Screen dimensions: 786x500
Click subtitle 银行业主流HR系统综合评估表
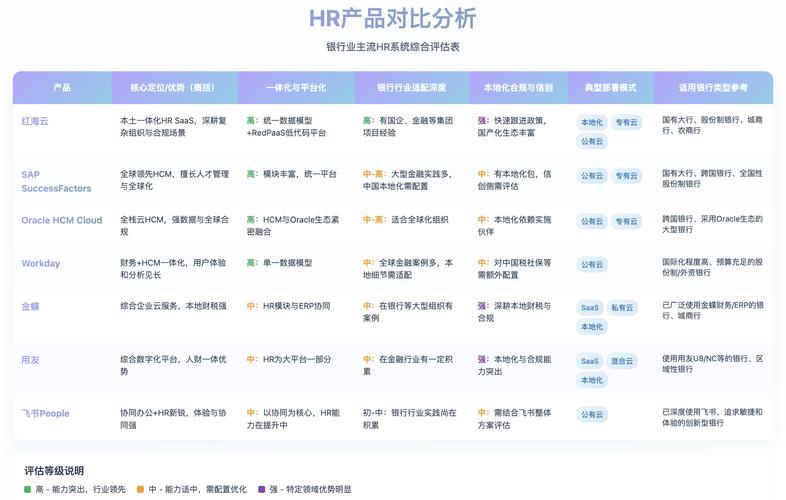(x=392, y=47)
